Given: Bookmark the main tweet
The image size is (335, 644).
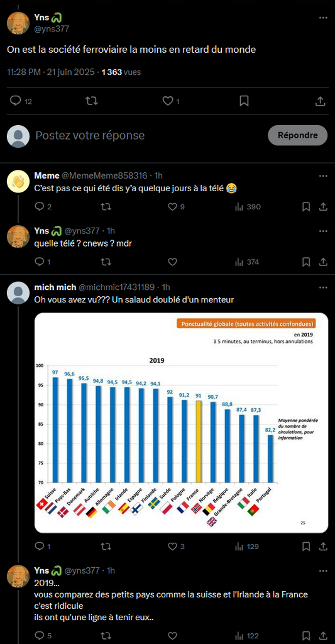Looking at the screenshot, I should [x=244, y=101].
